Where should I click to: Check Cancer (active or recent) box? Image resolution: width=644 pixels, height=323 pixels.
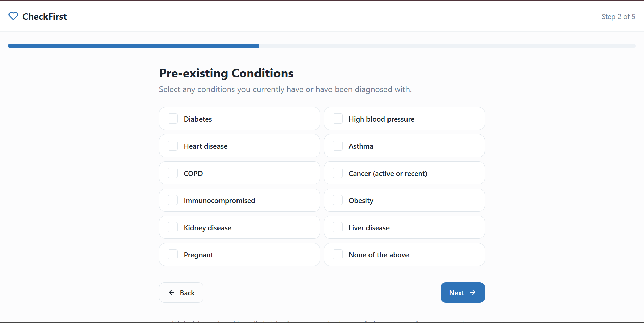click(x=338, y=173)
